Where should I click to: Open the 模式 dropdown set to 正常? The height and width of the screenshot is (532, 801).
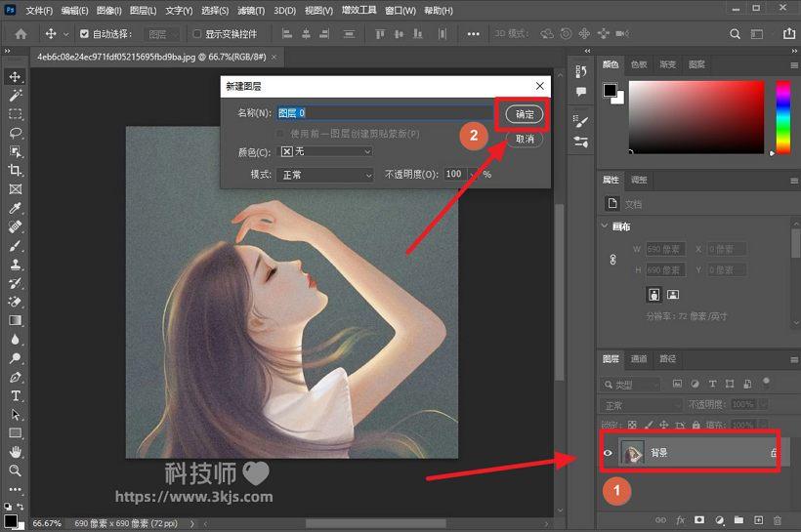point(325,175)
